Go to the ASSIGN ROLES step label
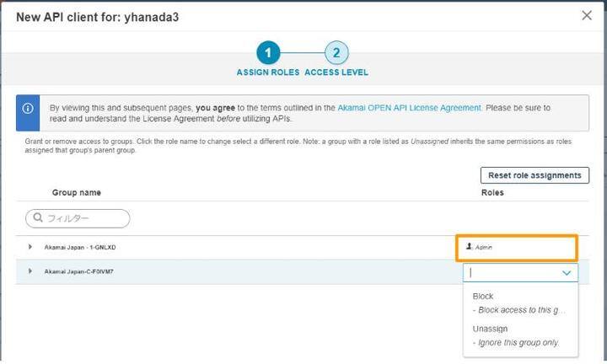This screenshot has height=364, width=607. [x=268, y=72]
